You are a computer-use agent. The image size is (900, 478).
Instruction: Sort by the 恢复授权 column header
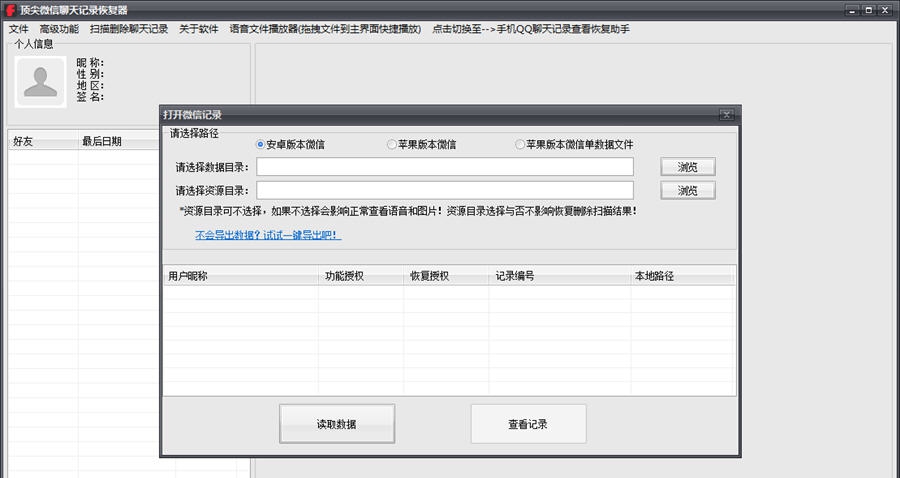pyautogui.click(x=446, y=276)
